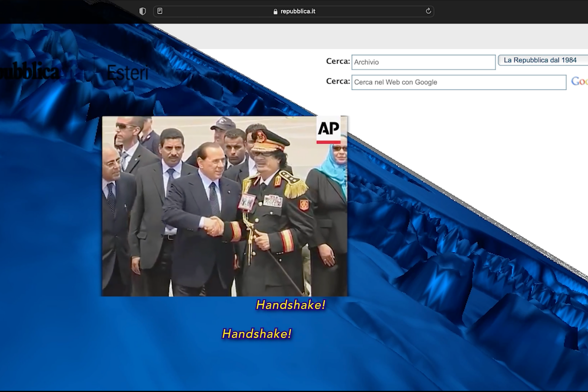Click the lower 'Handshake!' caption
This screenshot has width=588, height=392.
pos(257,334)
